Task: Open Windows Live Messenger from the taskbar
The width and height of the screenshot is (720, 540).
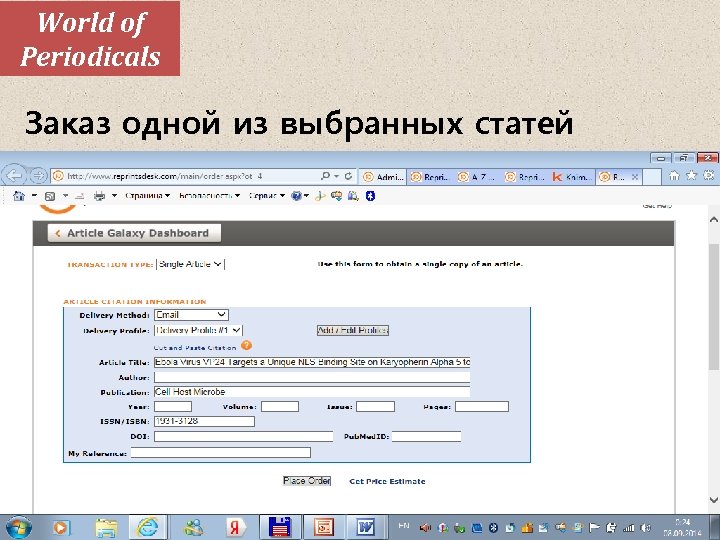Action: [194, 528]
